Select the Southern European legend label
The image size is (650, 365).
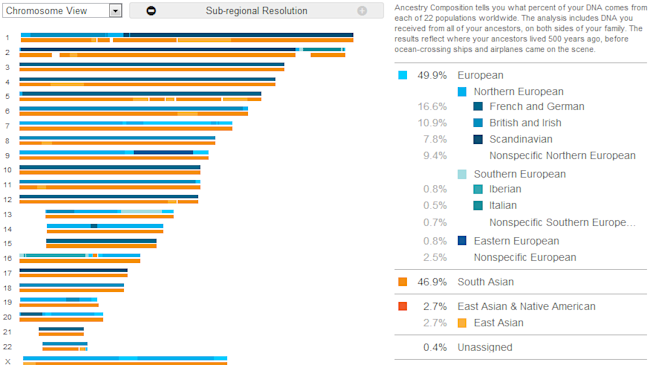coord(520,174)
